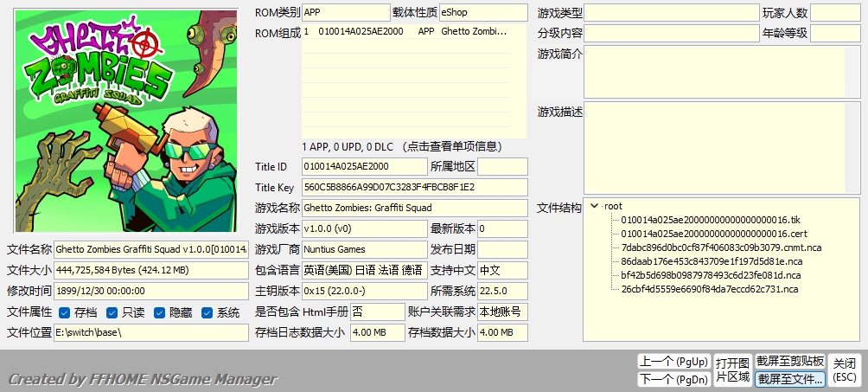868x392 pixels.
Task: Toggle the 隐藏 hidden attribute checkbox
Action: click(x=159, y=312)
